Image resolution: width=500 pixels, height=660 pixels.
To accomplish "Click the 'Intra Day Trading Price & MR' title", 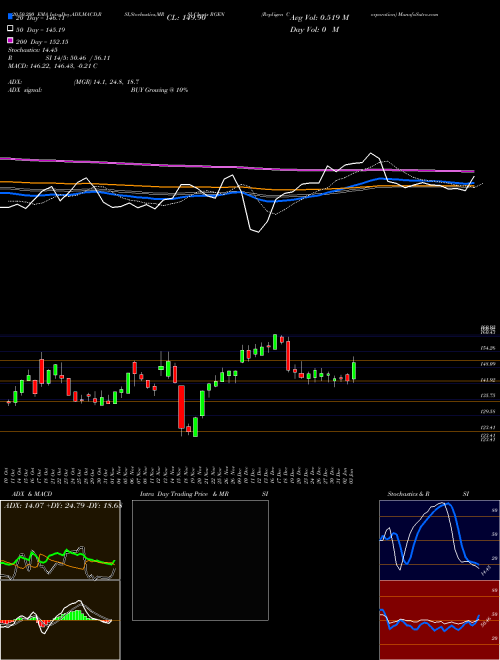I will [x=184, y=494].
